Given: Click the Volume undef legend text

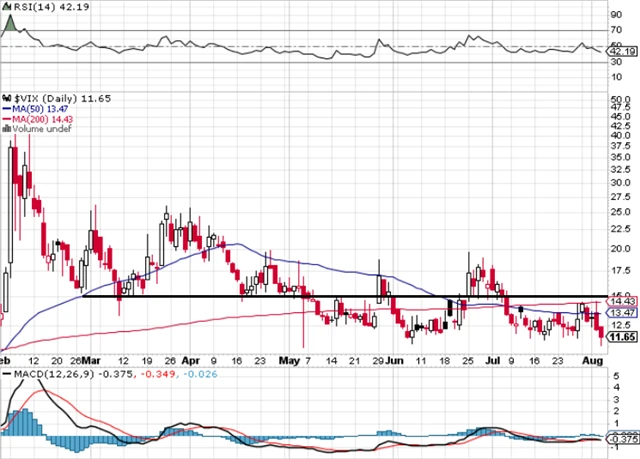Looking at the screenshot, I should click(x=41, y=129).
